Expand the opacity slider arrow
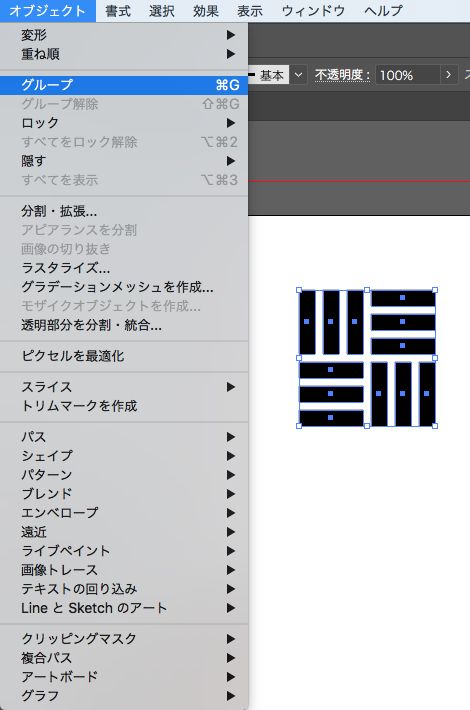Viewport: 470px width, 710px height. coord(449,75)
